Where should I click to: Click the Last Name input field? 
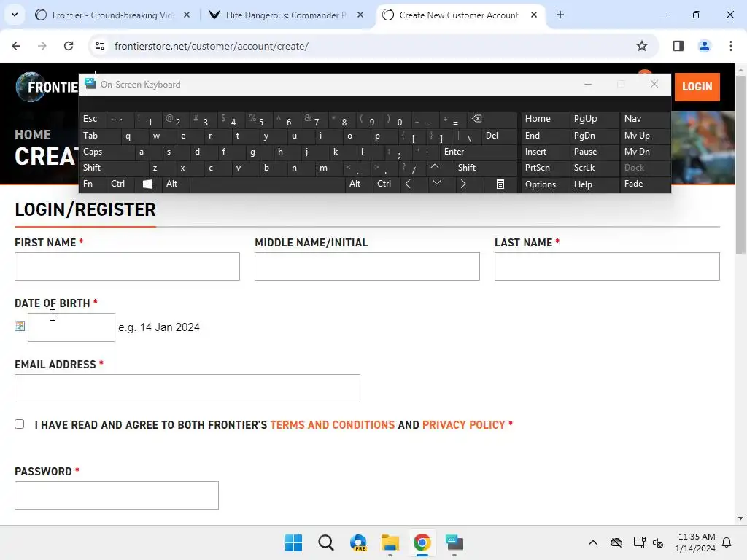607,266
